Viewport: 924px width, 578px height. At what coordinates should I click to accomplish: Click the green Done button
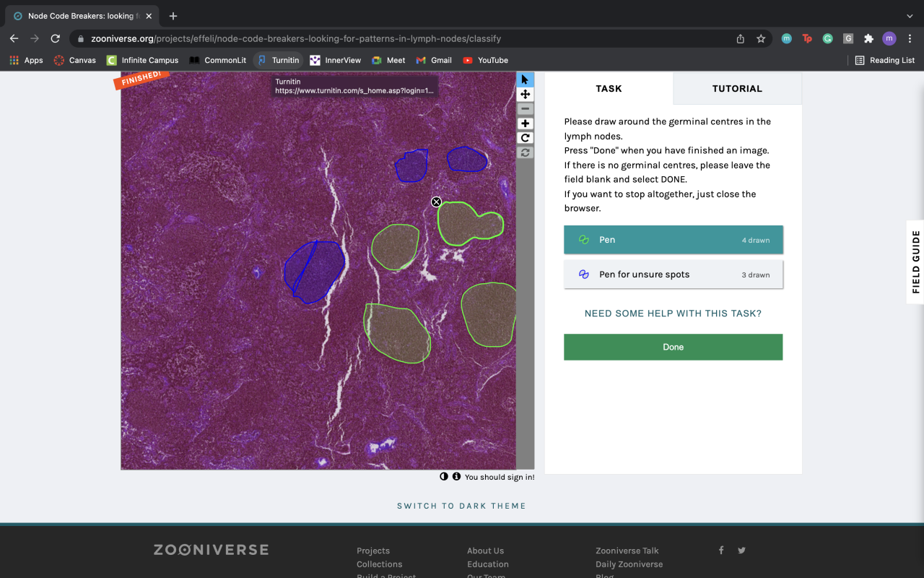[673, 347]
